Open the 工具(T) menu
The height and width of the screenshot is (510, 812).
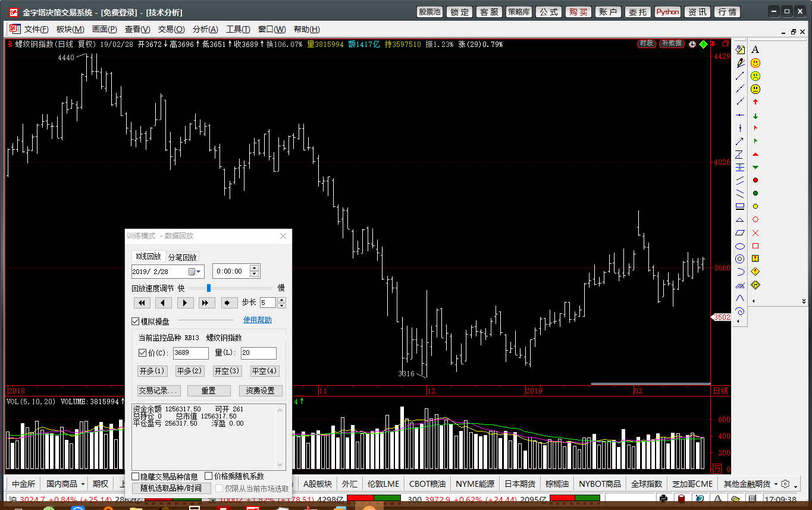click(238, 29)
